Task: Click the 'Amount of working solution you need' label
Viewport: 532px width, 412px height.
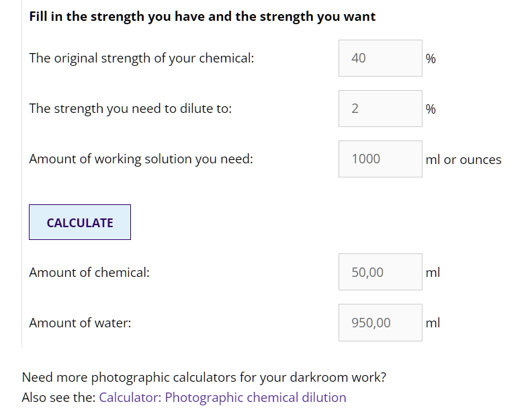Action: coord(141,159)
